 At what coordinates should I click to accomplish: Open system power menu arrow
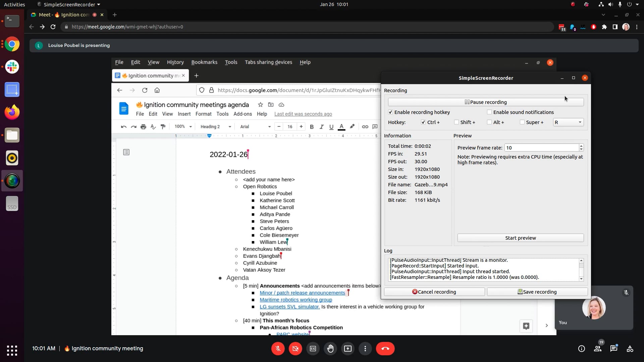click(637, 4)
